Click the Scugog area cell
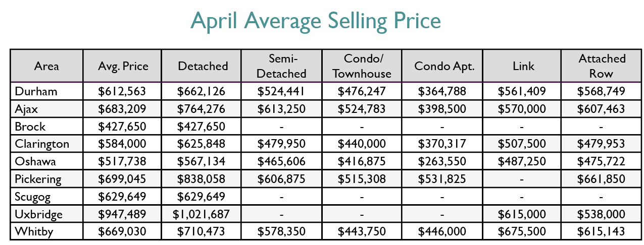 click(x=34, y=197)
